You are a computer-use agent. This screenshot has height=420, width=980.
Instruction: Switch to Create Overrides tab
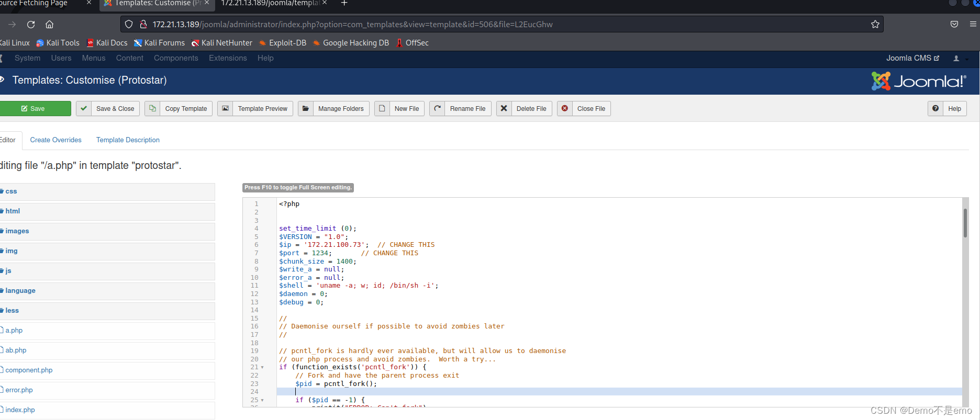(x=56, y=140)
